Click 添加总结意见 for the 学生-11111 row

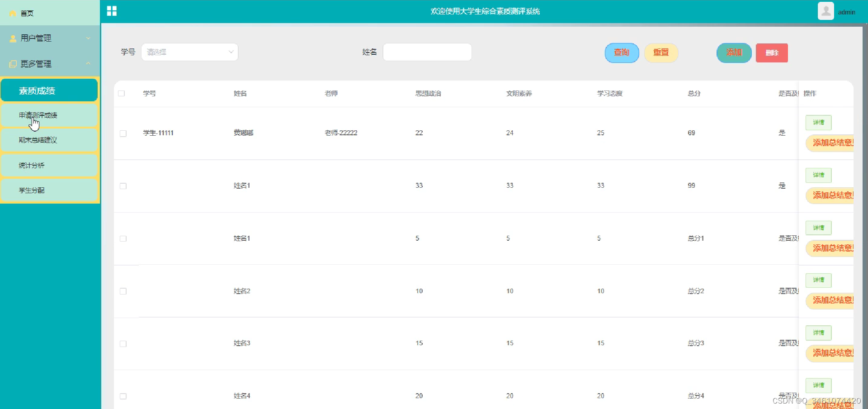[830, 143]
